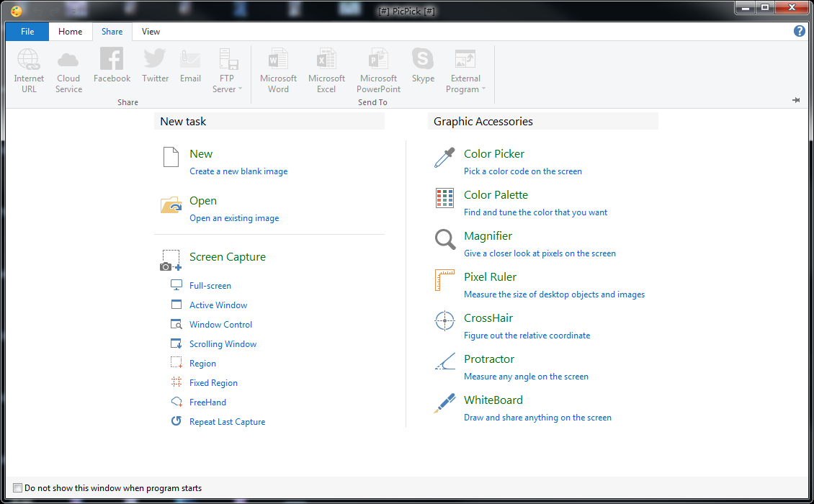
Task: Start the WhiteBoard pen icon
Action: coord(444,403)
